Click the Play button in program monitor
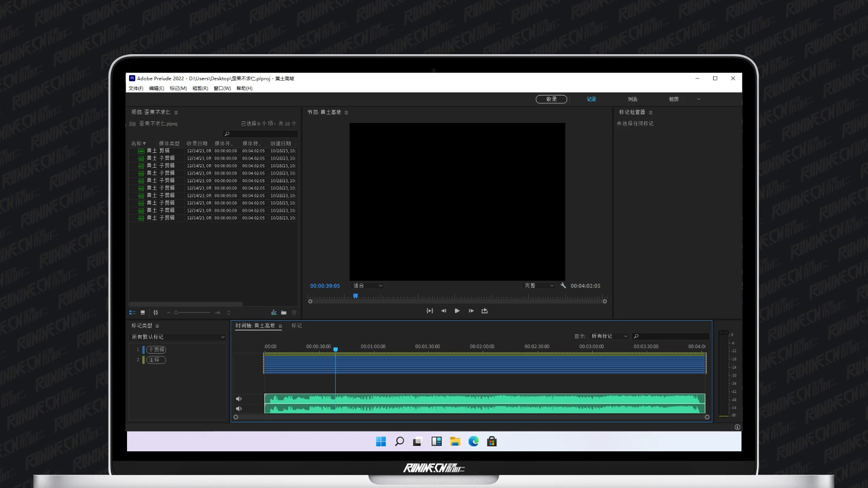Viewport: 868px width, 488px height. 457,311
